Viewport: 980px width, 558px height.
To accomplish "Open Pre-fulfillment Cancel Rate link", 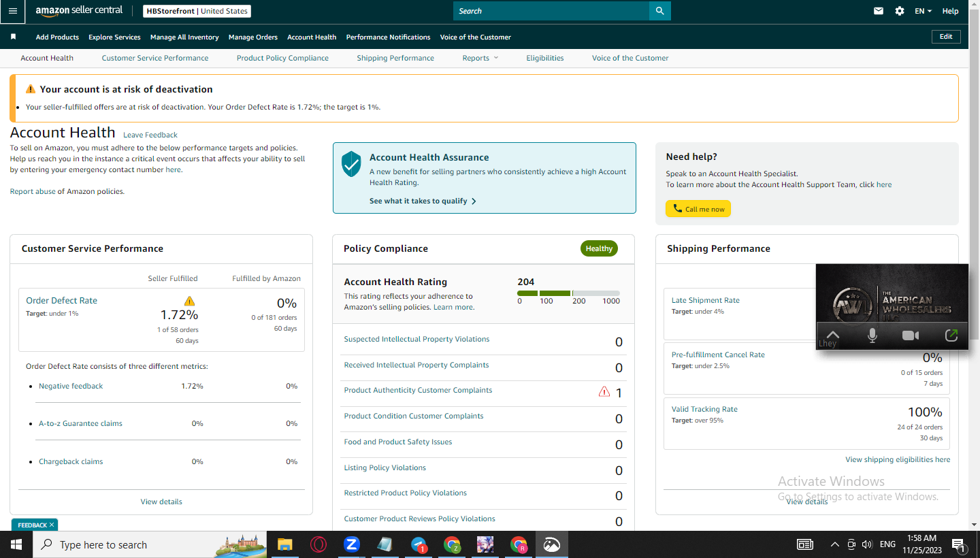I will 718,355.
